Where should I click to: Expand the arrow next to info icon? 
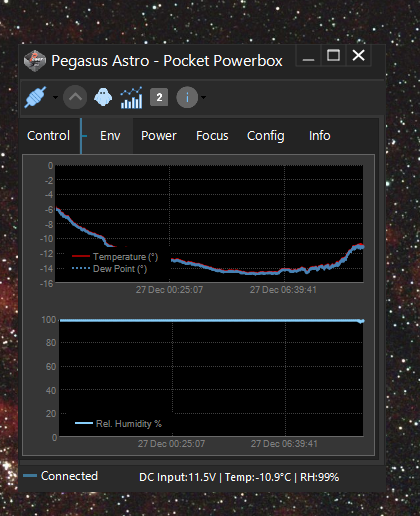pyautogui.click(x=203, y=97)
